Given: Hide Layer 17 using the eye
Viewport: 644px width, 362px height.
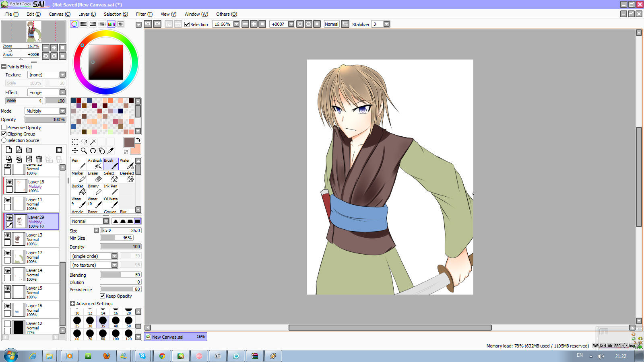Looking at the screenshot, I should pos(8,253).
